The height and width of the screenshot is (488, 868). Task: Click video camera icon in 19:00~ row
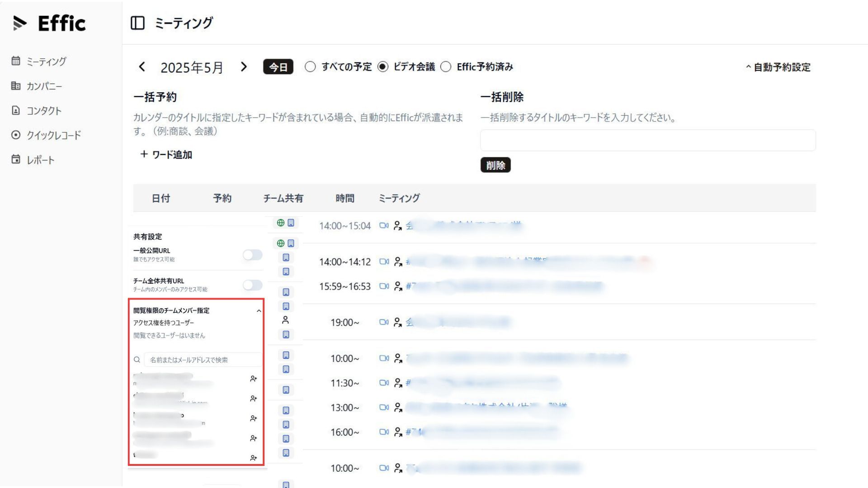[384, 322]
